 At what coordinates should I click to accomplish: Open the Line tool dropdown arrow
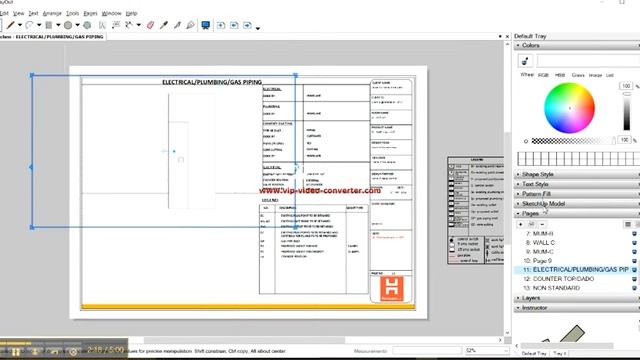pos(20,25)
